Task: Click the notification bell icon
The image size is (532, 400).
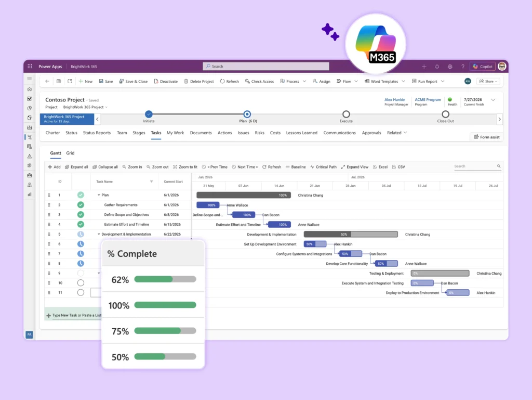Action: pyautogui.click(x=437, y=67)
